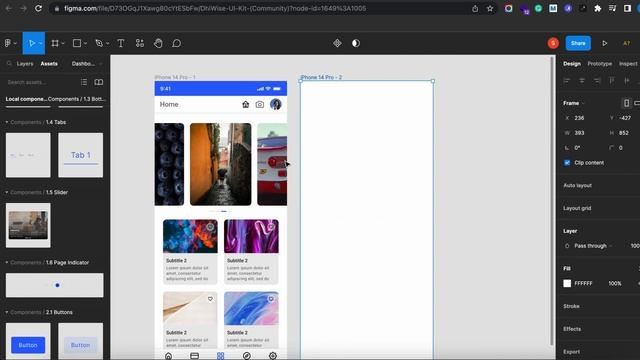
Task: Click the red user avatar in toolbar
Action: click(553, 43)
